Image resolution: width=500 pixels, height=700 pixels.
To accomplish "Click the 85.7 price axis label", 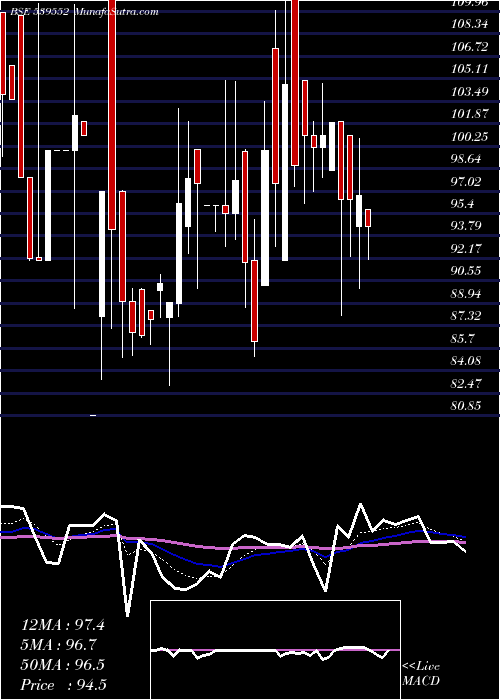I will tap(463, 339).
